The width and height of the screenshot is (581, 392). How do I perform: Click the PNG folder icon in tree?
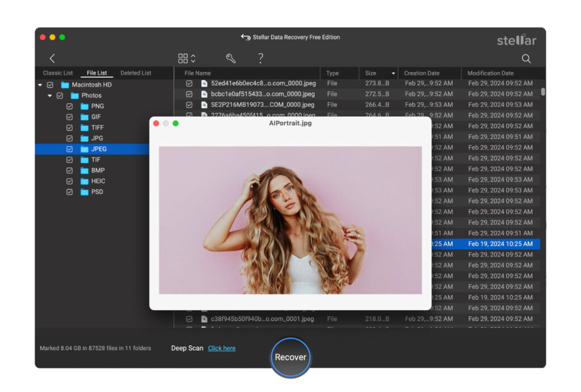[85, 107]
